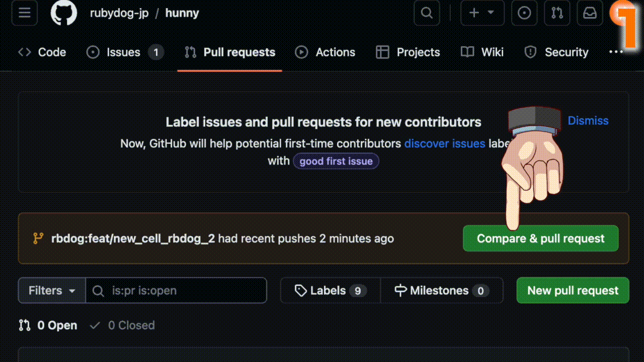The width and height of the screenshot is (644, 362).
Task: Switch to the Code tab
Action: pos(42,52)
